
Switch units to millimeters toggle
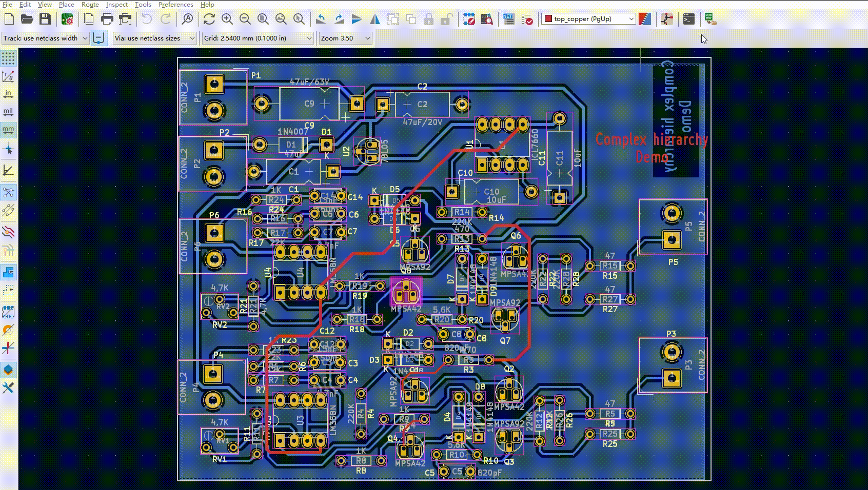coord(8,130)
